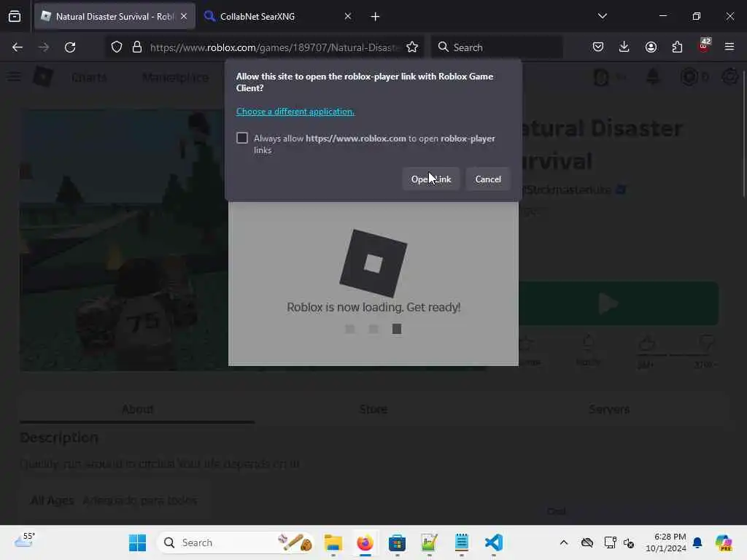The height and width of the screenshot is (560, 747).
Task: Open the Firefox View icon
Action: point(15,17)
